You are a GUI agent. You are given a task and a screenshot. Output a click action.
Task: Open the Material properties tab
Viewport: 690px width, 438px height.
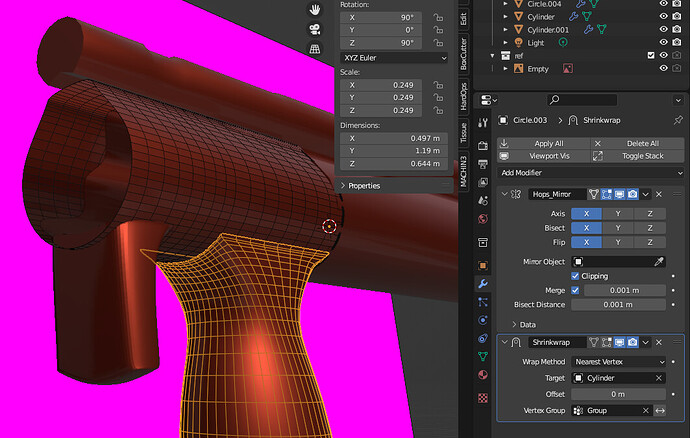483,375
